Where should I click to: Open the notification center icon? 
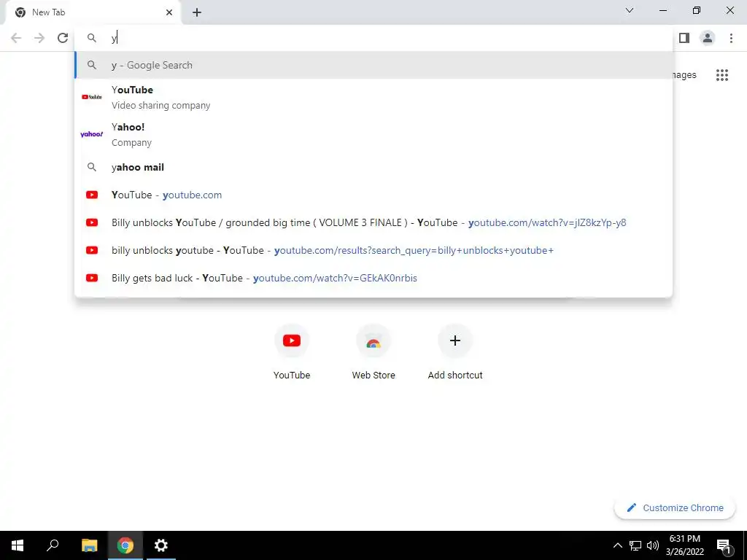click(x=724, y=545)
